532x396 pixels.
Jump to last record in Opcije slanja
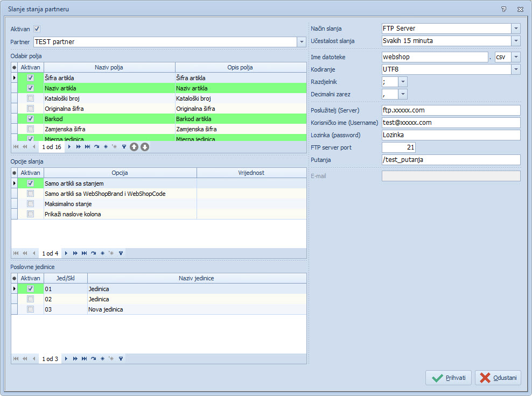pyautogui.click(x=85, y=253)
